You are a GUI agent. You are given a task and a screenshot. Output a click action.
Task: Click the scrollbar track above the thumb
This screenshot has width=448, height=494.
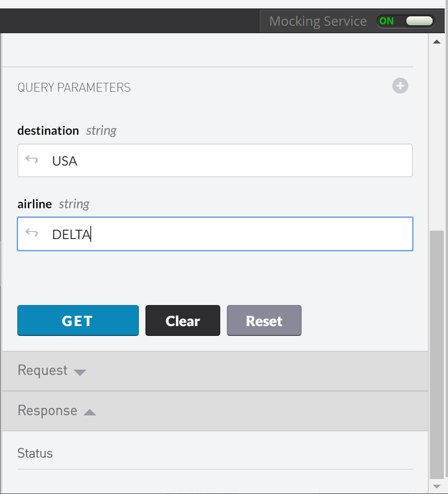tap(437, 140)
